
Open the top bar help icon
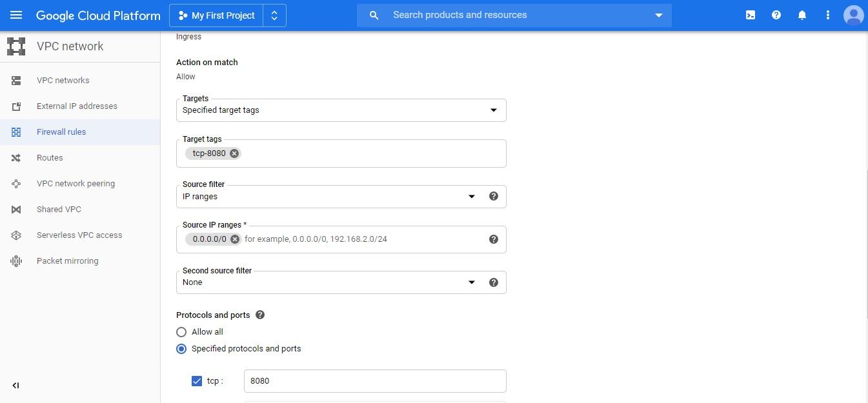(776, 15)
